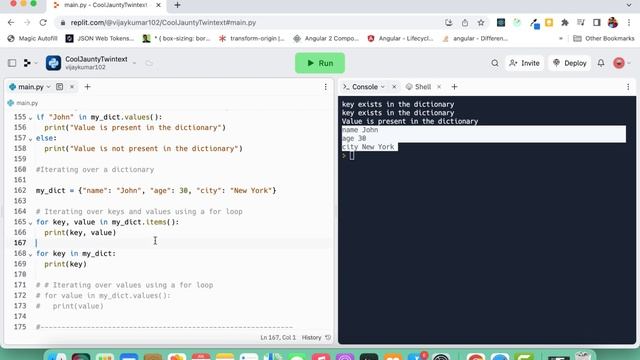Run the Python program
Screen dimensions: 640x360
[320, 63]
